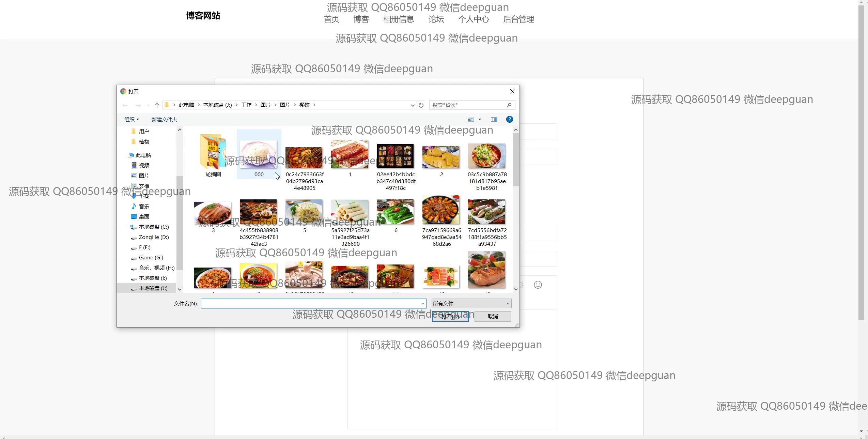Select the image thumbnail named 5

[304, 212]
